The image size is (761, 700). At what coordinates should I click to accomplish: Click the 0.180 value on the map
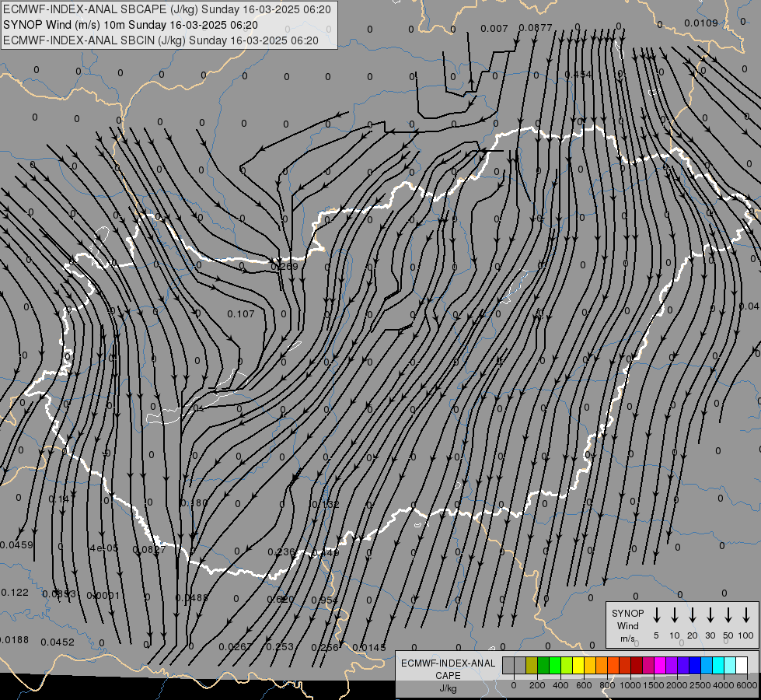[x=194, y=502]
